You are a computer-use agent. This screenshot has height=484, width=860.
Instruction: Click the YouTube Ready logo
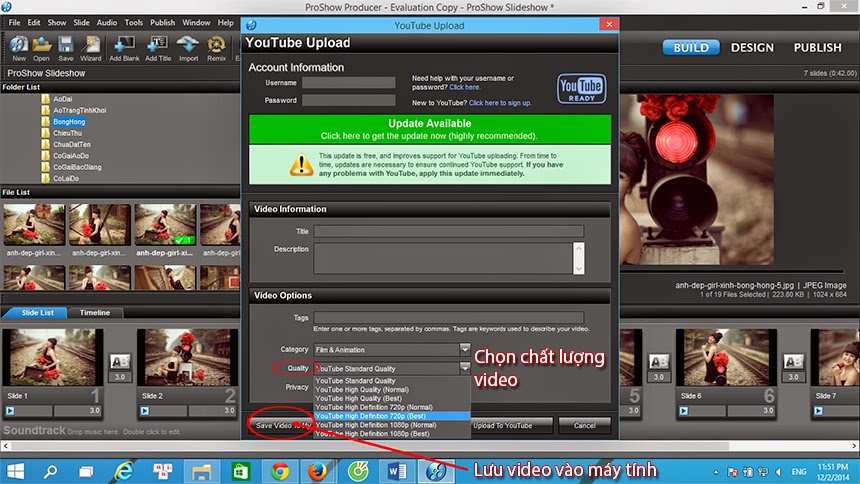click(581, 88)
